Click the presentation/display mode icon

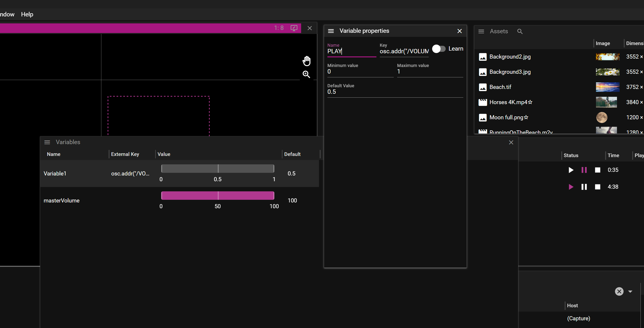(294, 28)
